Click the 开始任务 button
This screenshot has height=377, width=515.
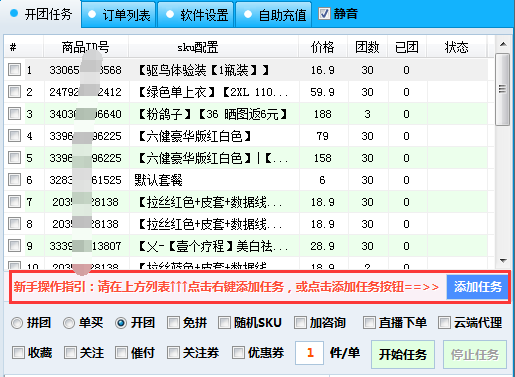click(403, 354)
